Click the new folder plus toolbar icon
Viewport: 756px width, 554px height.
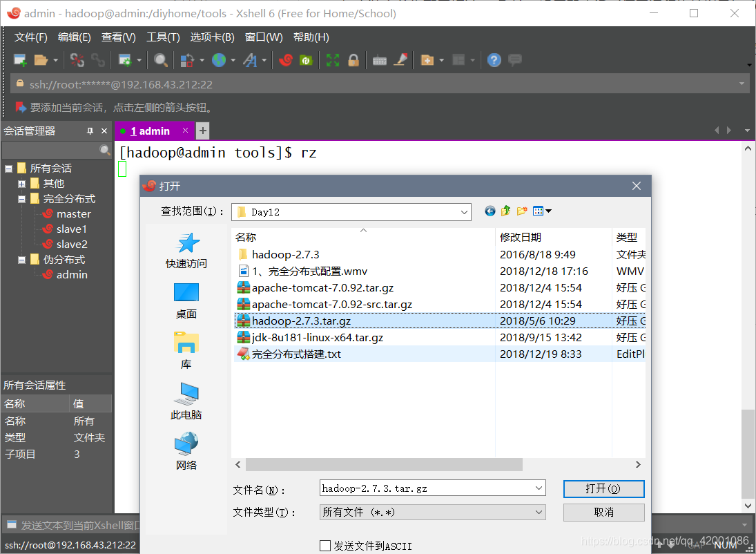click(427, 60)
